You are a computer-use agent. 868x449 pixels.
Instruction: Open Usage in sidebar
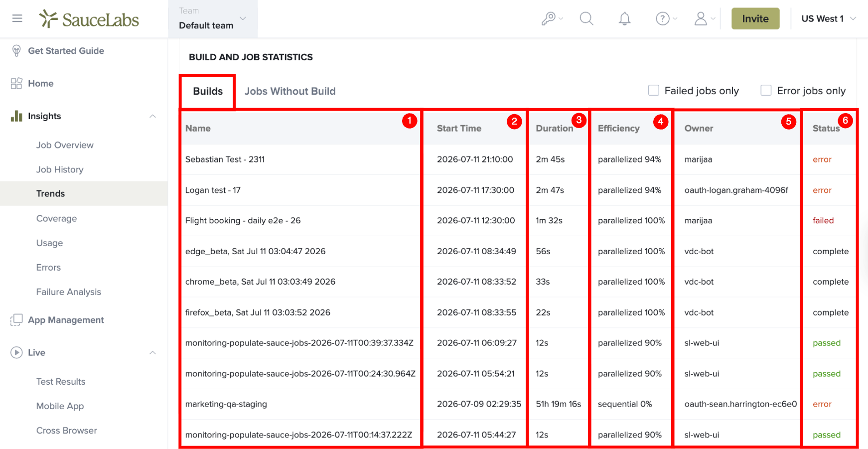click(x=49, y=243)
